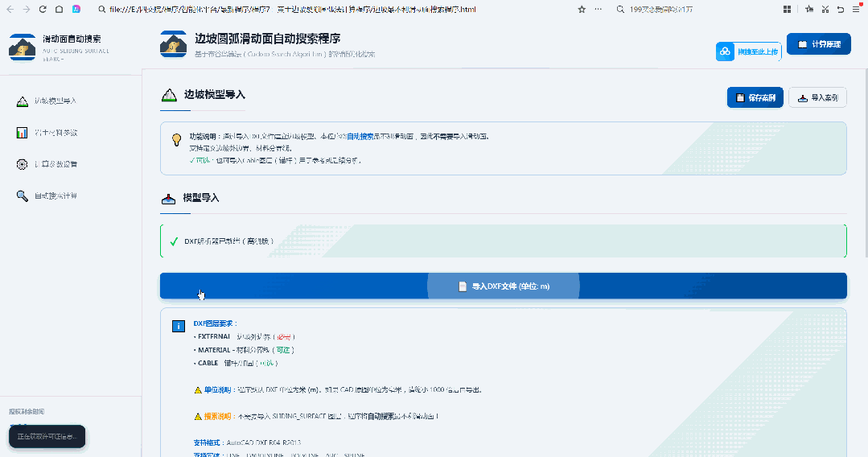Screen dimensions: 868x457
Task: Click the 拖拽至此上传 upload button
Action: click(x=748, y=51)
